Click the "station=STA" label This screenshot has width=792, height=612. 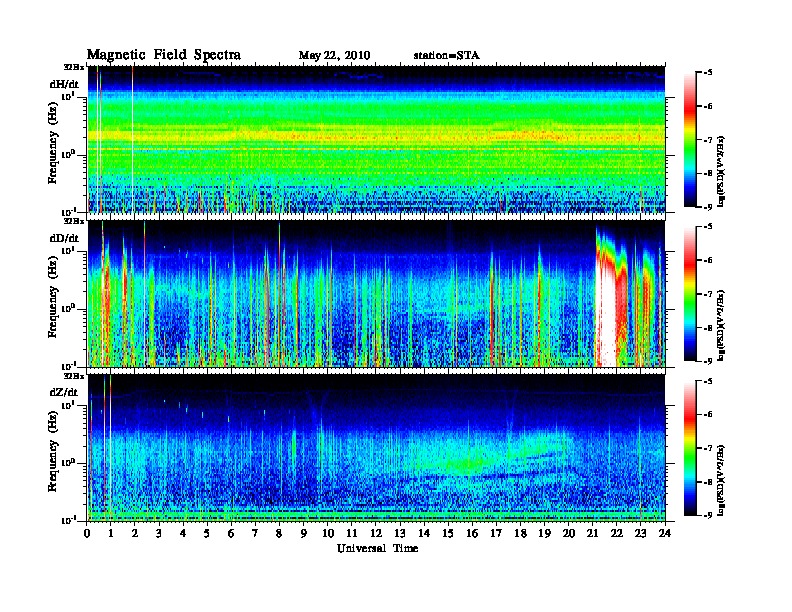(447, 56)
